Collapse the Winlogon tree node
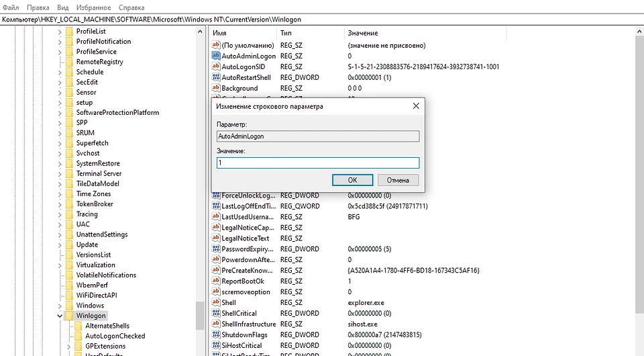 (x=60, y=316)
